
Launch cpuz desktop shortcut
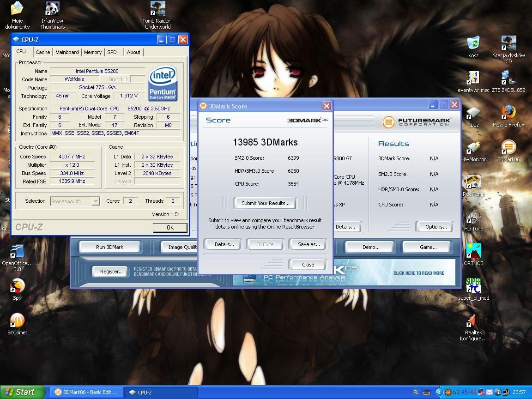tap(473, 116)
